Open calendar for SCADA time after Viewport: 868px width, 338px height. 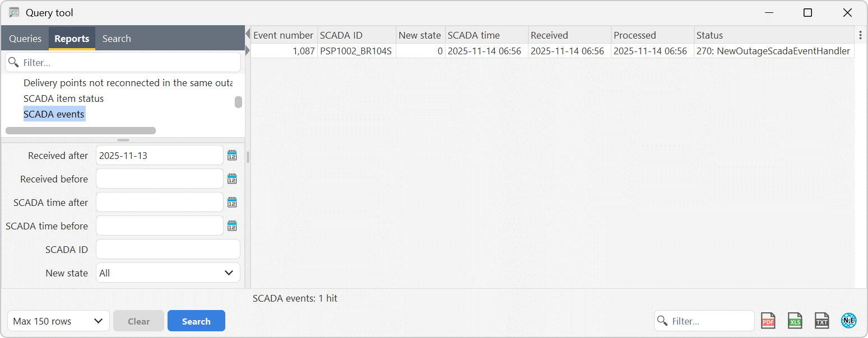232,203
